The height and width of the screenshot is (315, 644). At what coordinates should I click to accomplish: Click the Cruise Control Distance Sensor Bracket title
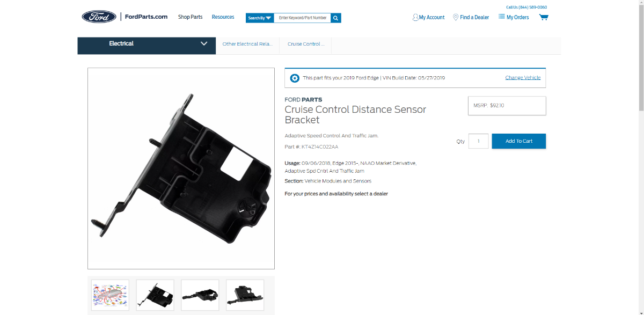tap(355, 114)
